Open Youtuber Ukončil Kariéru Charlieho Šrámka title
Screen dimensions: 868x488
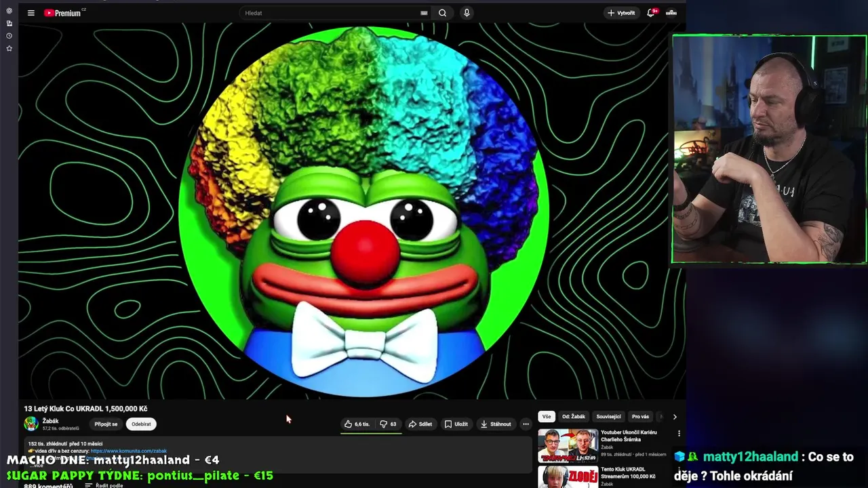[x=629, y=435]
